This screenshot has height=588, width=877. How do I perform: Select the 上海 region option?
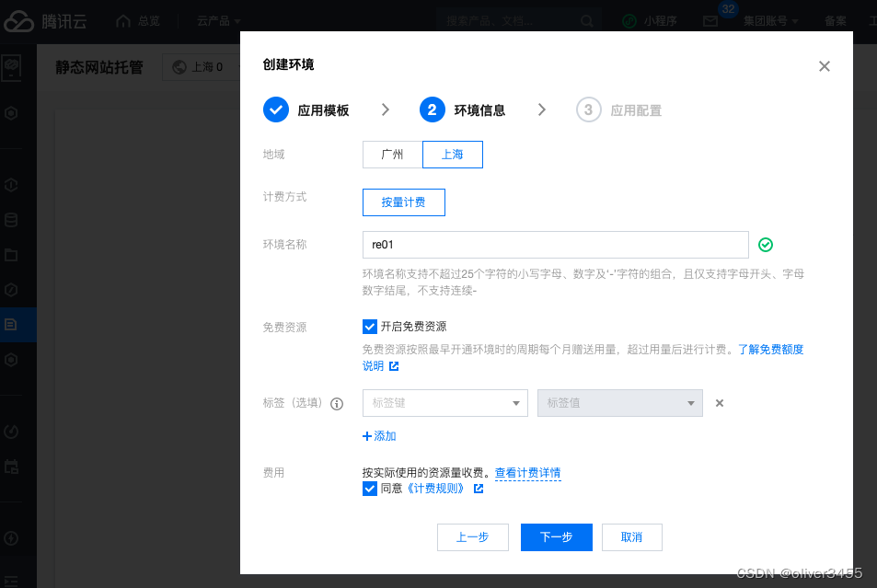click(x=452, y=154)
